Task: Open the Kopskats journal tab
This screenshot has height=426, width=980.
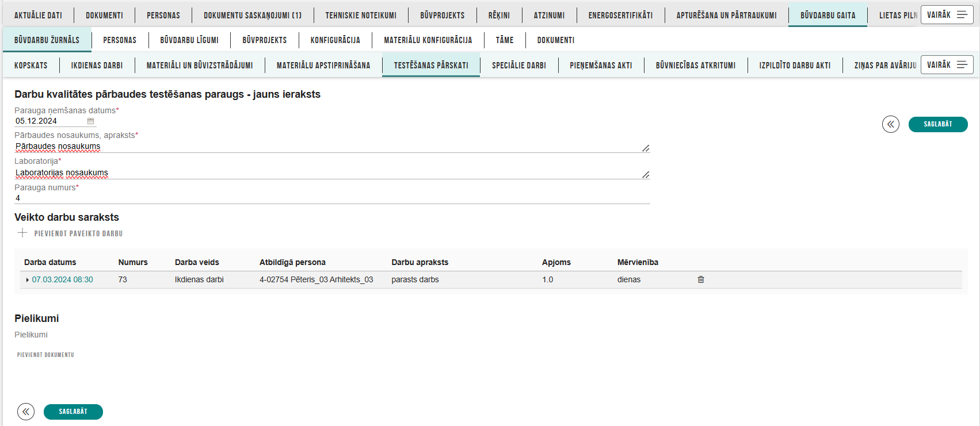Action: coord(31,66)
